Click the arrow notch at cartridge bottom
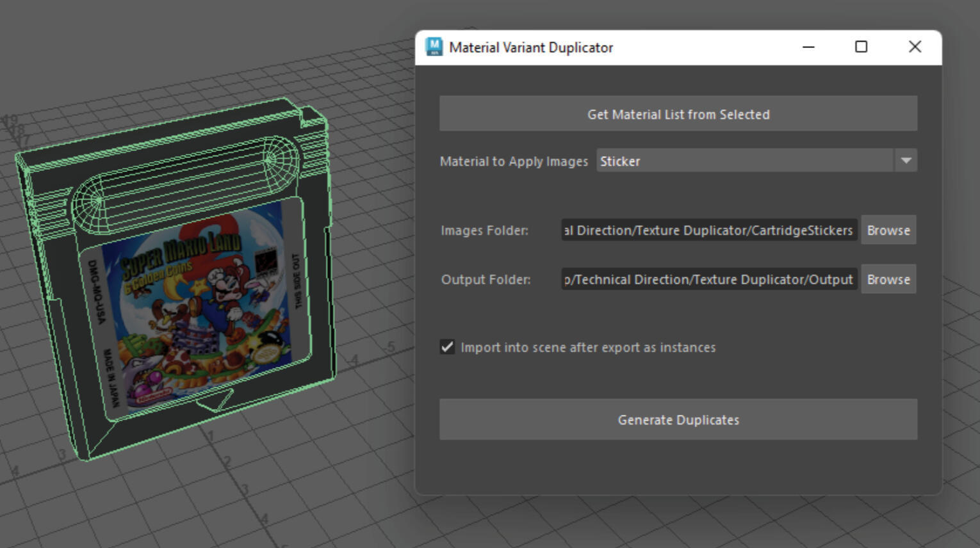 click(216, 401)
